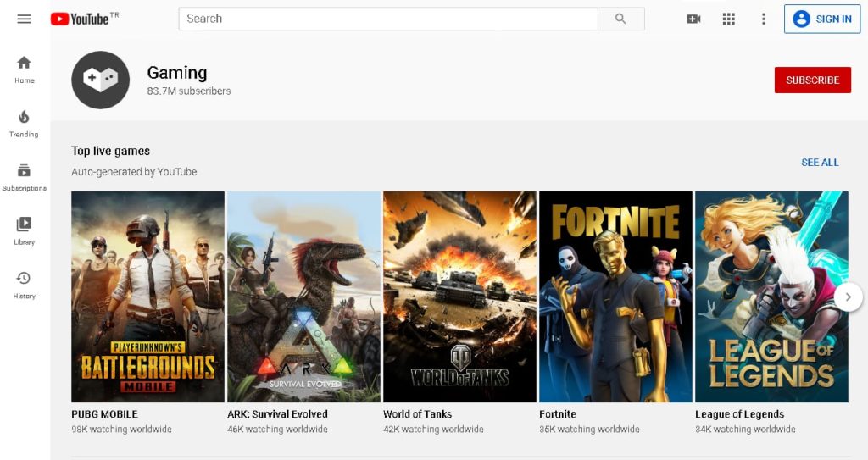The height and width of the screenshot is (460, 868).
Task: Open Library from the sidebar
Action: 24,230
